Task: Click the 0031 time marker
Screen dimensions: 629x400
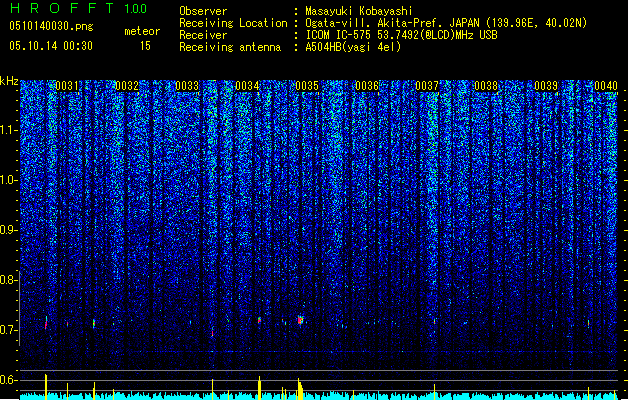Action: [x=67, y=86]
